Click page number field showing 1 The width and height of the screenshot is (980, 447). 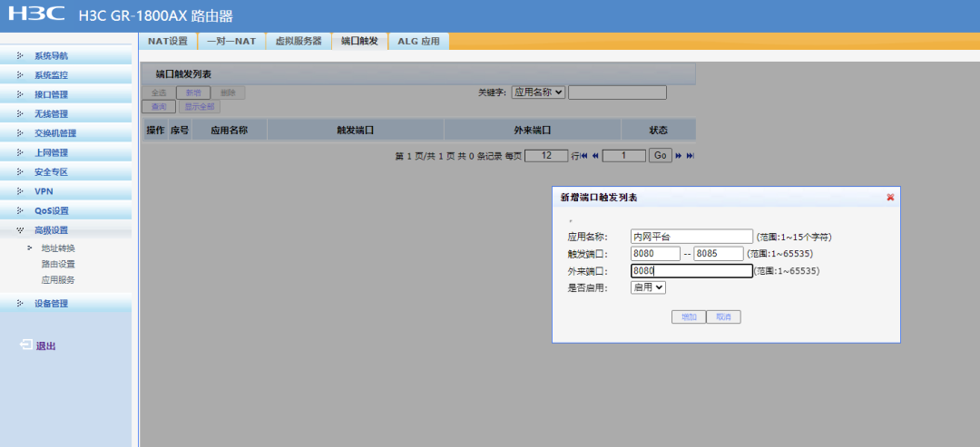click(624, 155)
